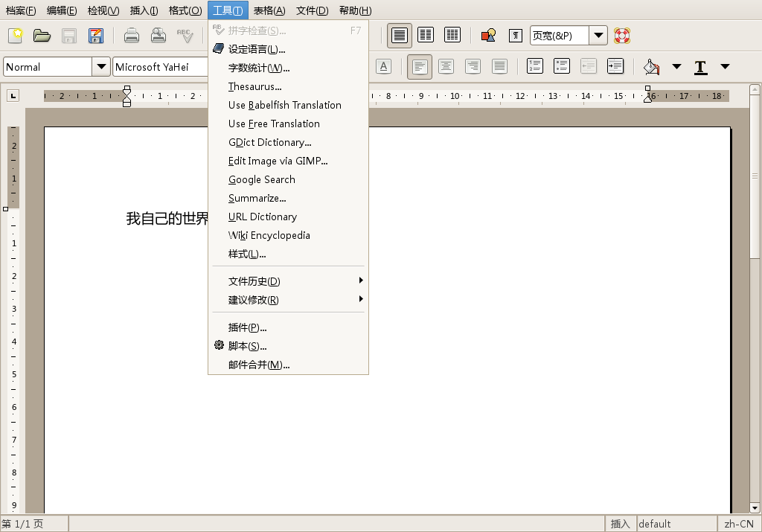Choose 样式(L)... menu entry
Viewport: 762px width, 532px height.
pyautogui.click(x=288, y=254)
